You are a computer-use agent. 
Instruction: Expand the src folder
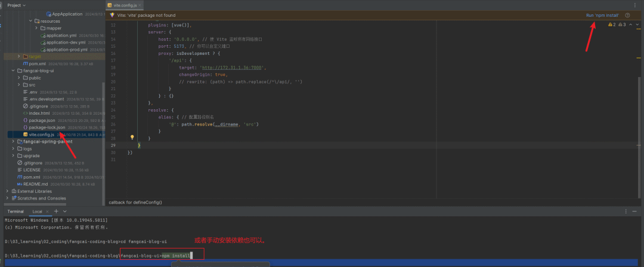click(x=19, y=85)
